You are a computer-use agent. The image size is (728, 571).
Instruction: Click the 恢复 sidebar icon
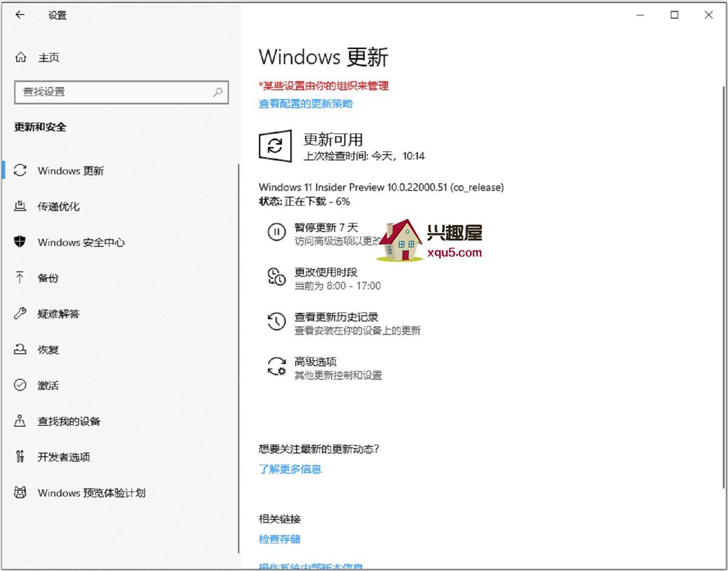(x=21, y=349)
